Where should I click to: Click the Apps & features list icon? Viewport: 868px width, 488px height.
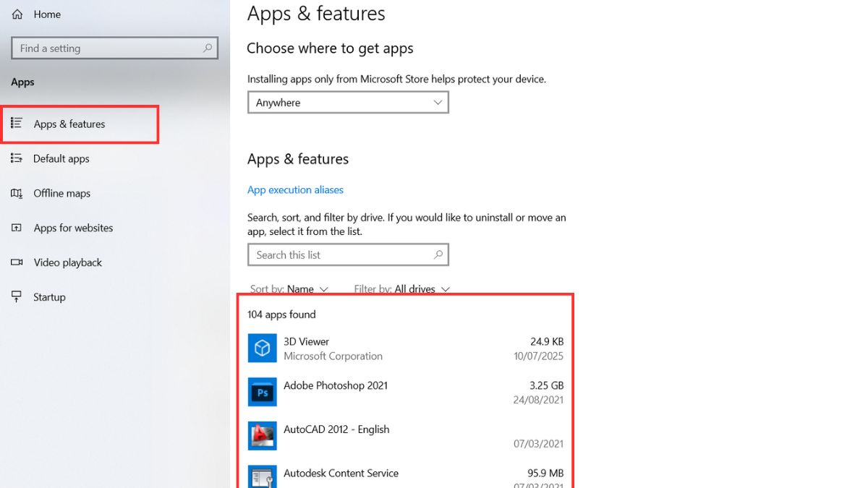pyautogui.click(x=17, y=124)
